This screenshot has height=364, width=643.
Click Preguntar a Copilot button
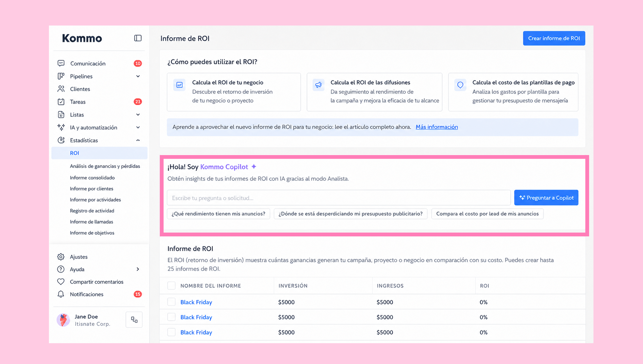(546, 198)
